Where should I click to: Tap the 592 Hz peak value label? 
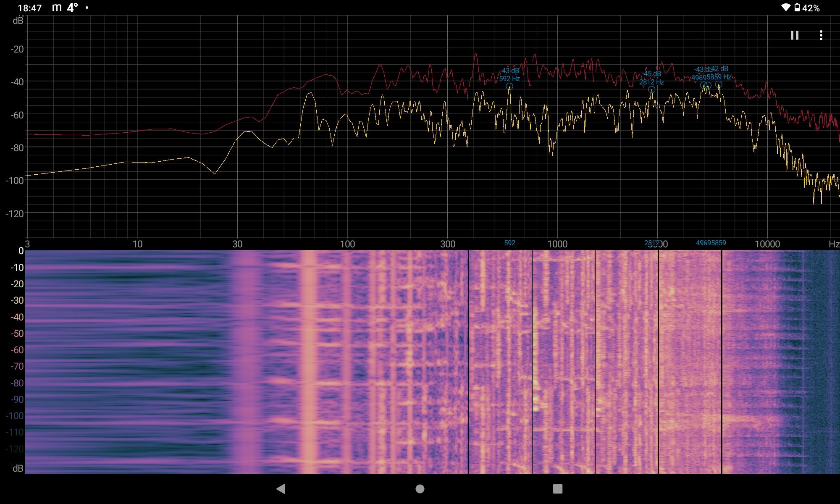point(509,75)
